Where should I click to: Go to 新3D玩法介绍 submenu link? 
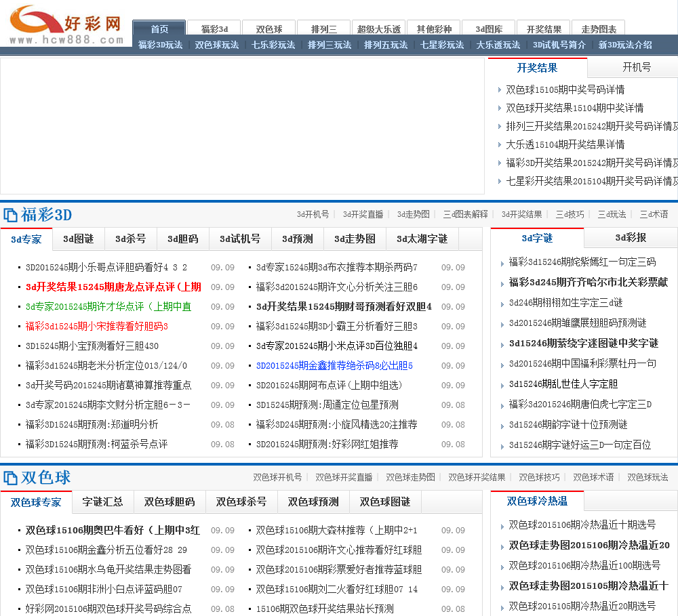625,45
